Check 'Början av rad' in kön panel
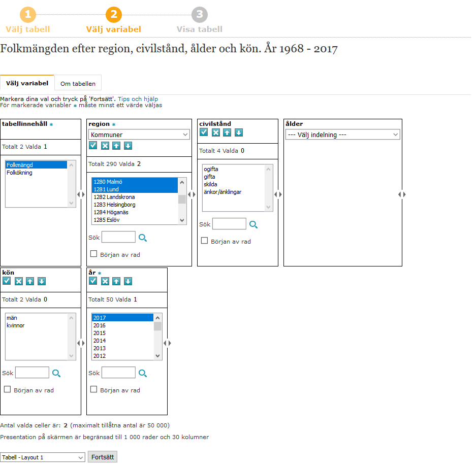Image resolution: width=476 pixels, height=468 pixels. pyautogui.click(x=7, y=390)
